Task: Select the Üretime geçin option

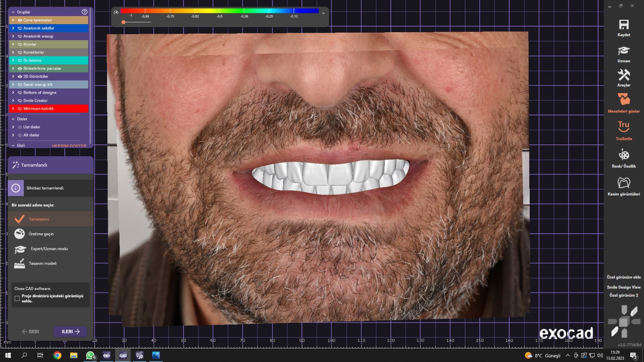Action: 41,234
